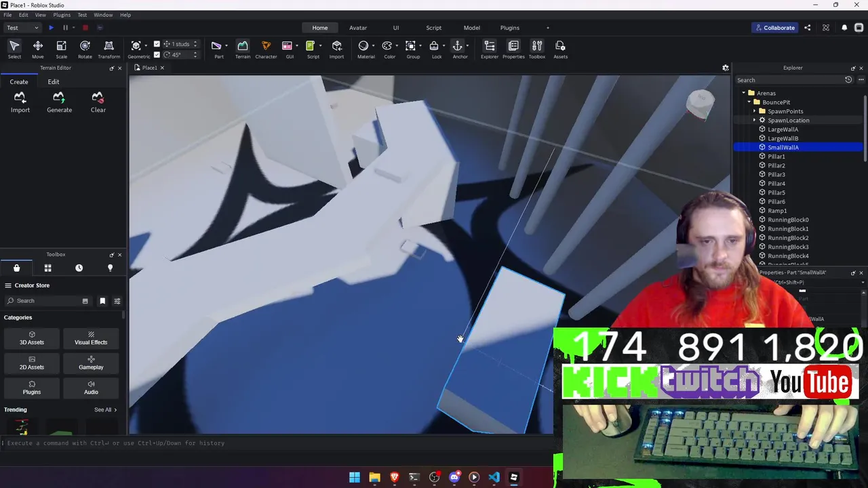868x488 pixels.
Task: Click the Generate terrain option
Action: pyautogui.click(x=59, y=102)
